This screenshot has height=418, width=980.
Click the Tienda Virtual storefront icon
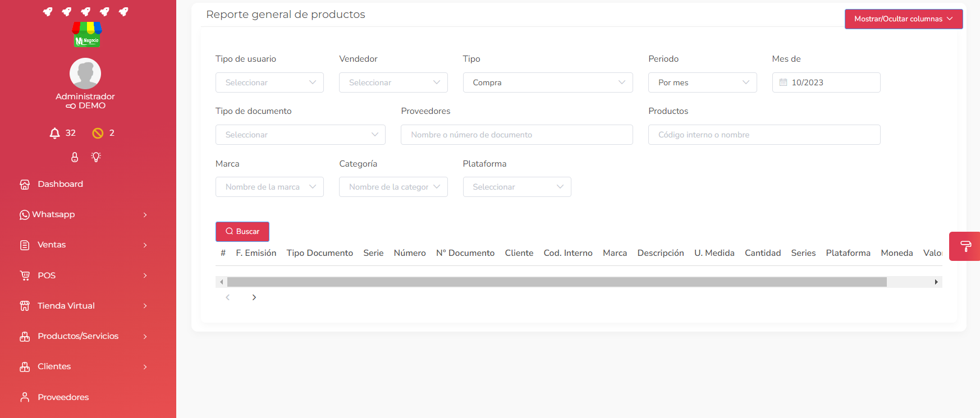pyautogui.click(x=25, y=306)
